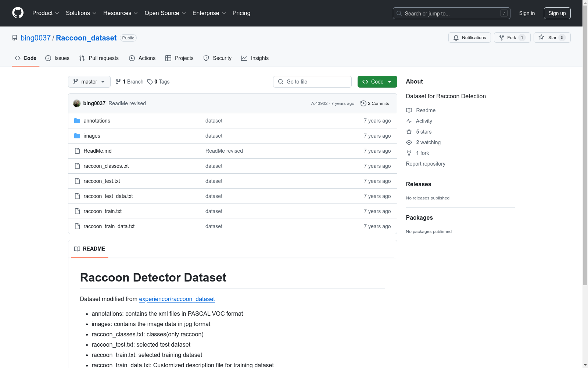The image size is (588, 368).
Task: Open the master branch selector dropdown
Action: [89, 82]
